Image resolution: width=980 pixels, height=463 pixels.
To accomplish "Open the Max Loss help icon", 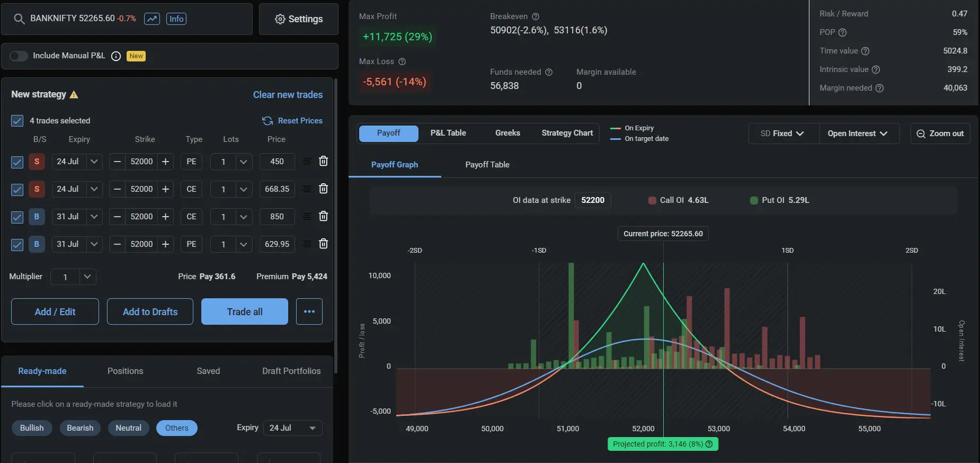I will pos(402,61).
